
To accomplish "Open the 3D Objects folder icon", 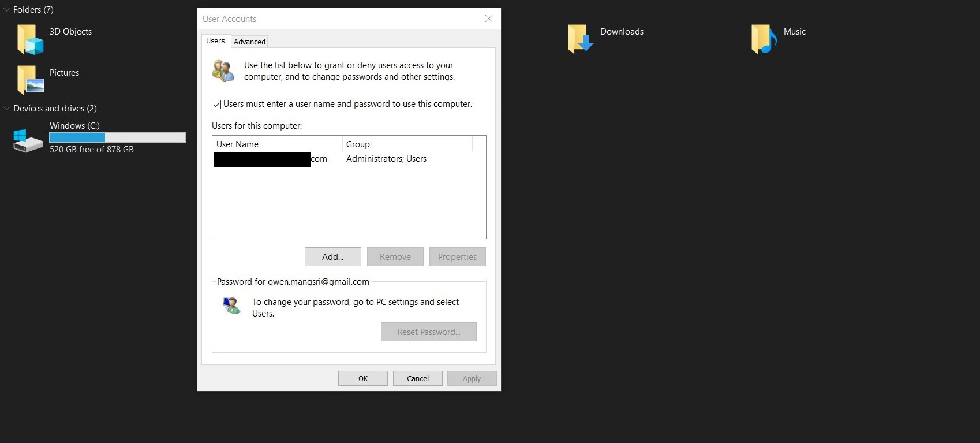I will (30, 39).
